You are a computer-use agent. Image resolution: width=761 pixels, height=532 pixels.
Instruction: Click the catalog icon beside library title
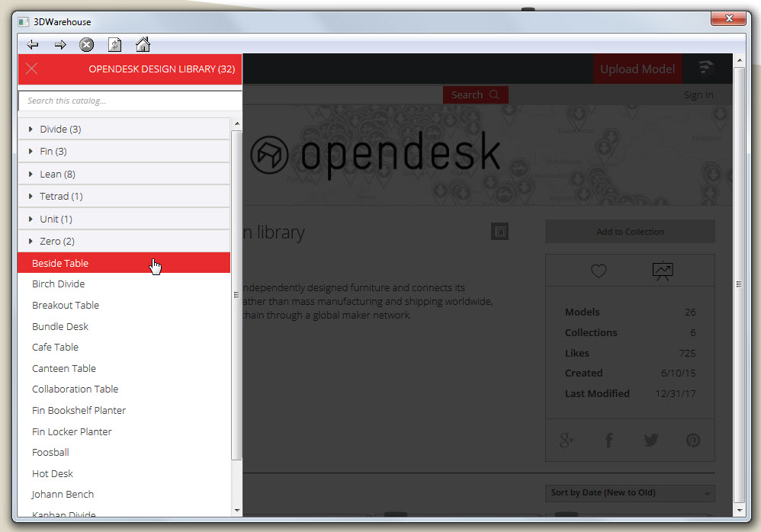[500, 232]
